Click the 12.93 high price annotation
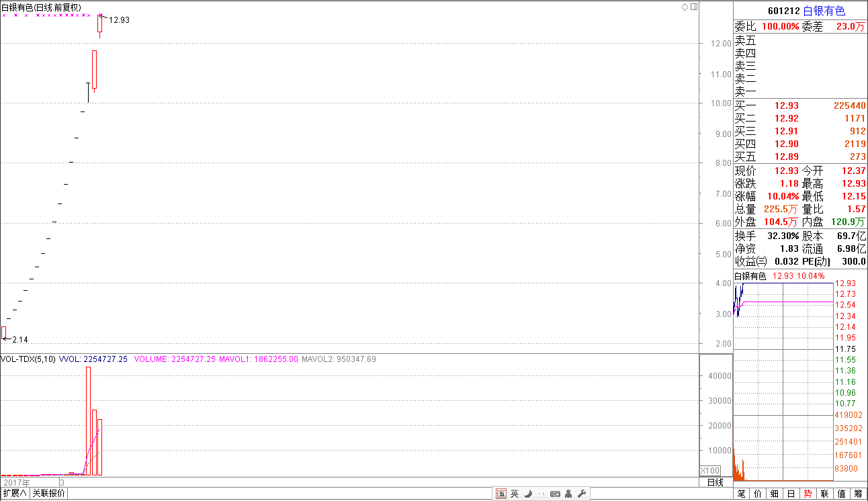 click(119, 20)
